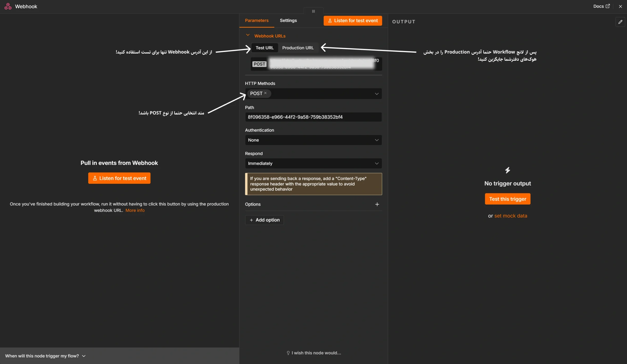Click Pull in events from Webhook heading

119,163
